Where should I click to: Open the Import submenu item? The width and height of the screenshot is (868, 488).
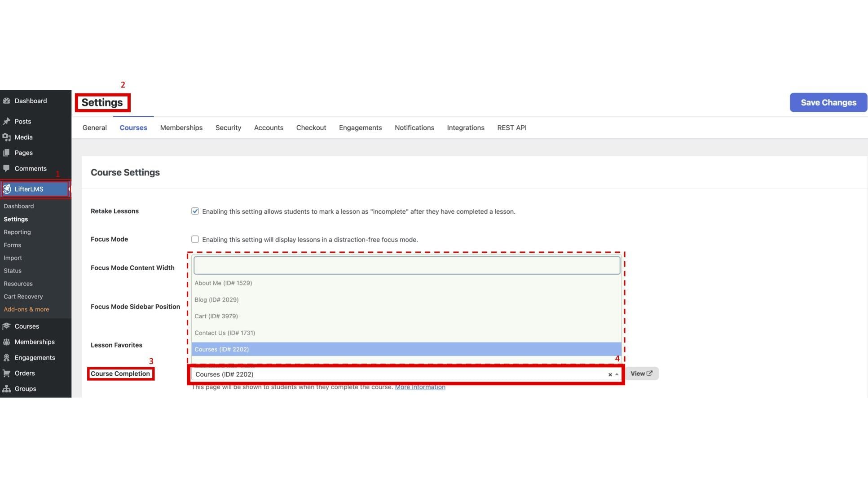[13, 258]
